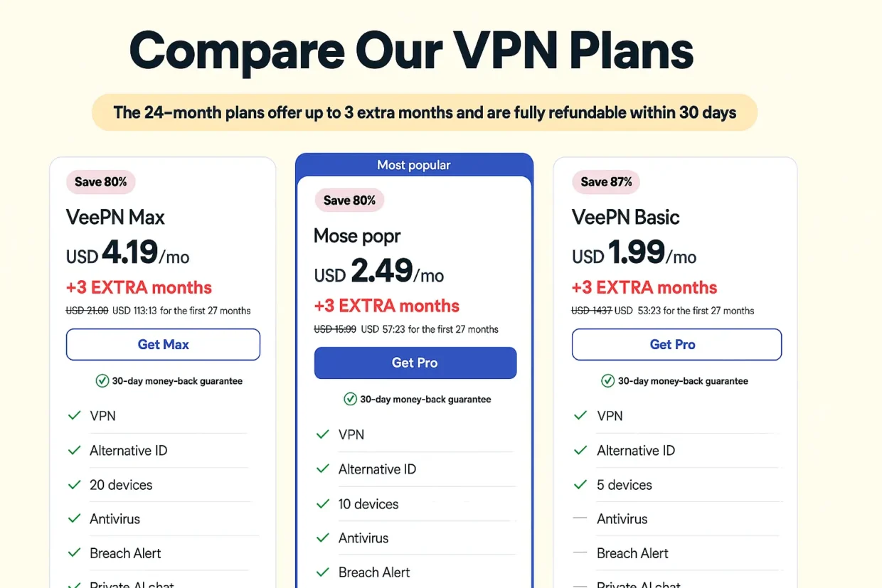Click the checkmark beside 20 devices
This screenshot has width=882, height=588.
pyautogui.click(x=74, y=485)
